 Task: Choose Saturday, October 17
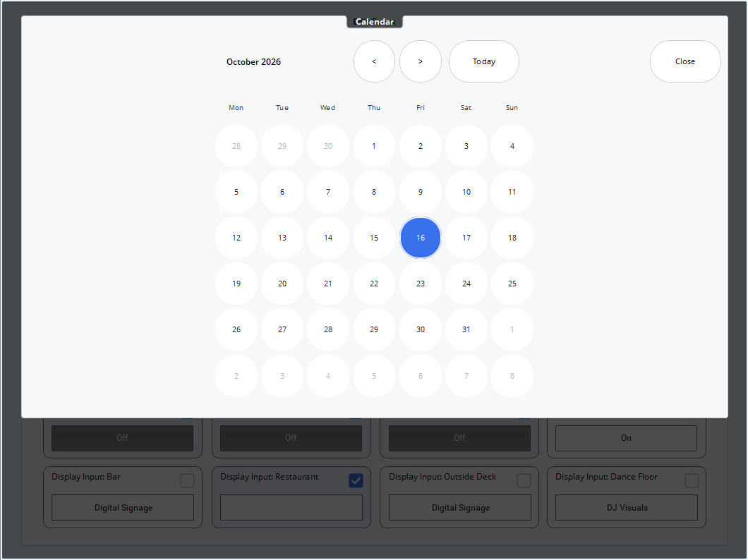(466, 238)
